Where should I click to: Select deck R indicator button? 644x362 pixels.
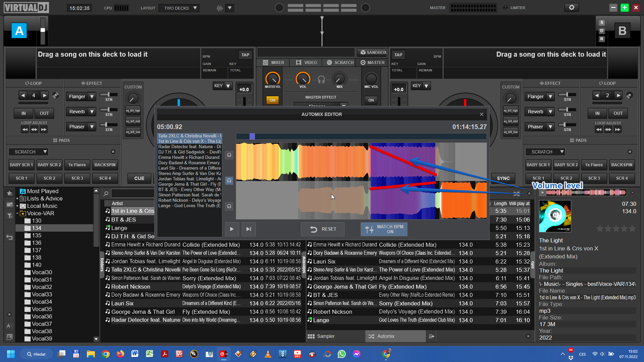click(601, 39)
